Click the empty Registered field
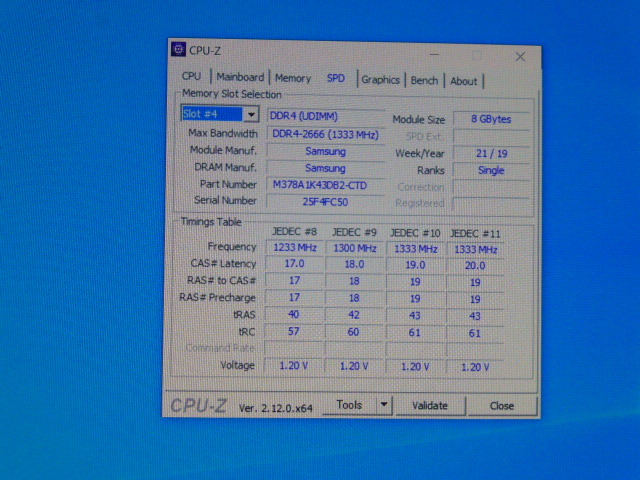Screen dimensions: 640x480 pos(491,204)
